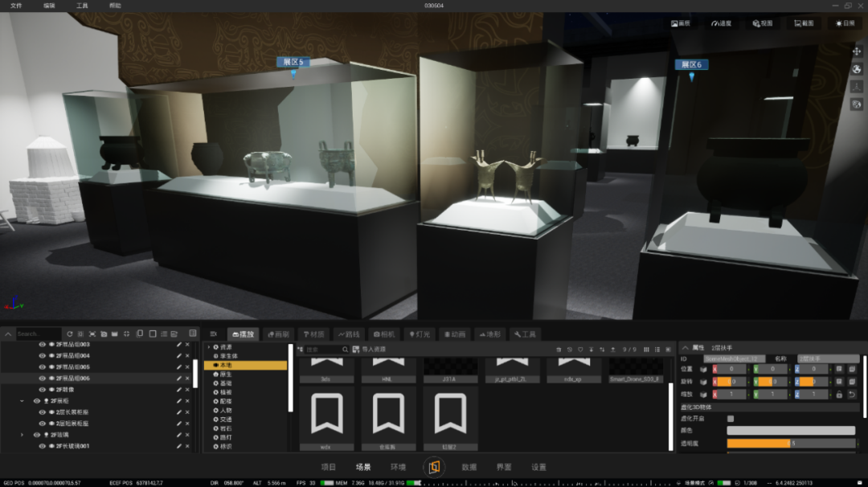
Task: Click the 截图 screenshot button at top right
Action: [804, 23]
